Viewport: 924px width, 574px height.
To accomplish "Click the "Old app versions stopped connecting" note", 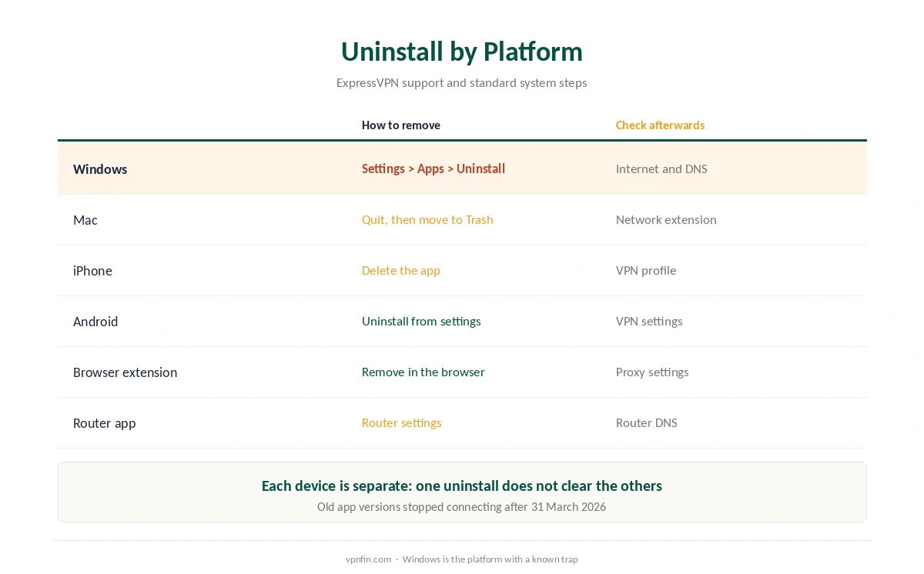I will (x=462, y=507).
